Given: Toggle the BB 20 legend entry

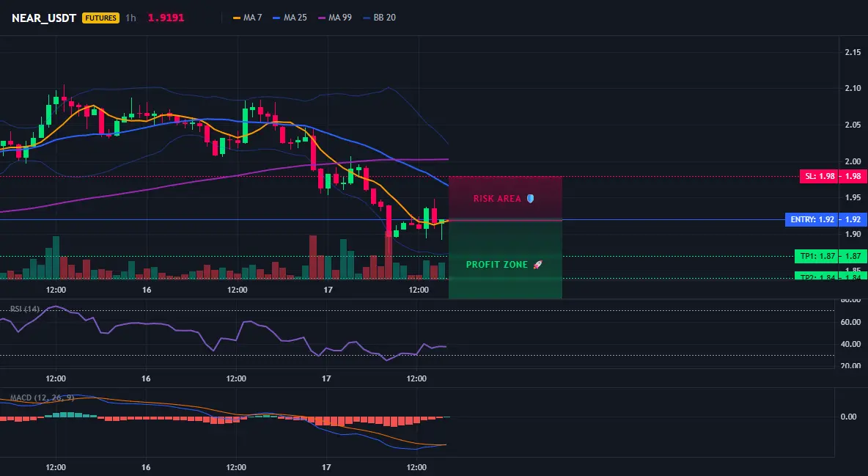Looking at the screenshot, I should point(379,18).
